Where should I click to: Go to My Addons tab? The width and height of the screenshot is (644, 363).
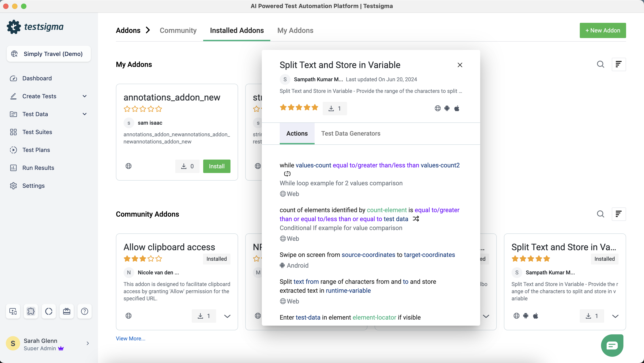(x=295, y=30)
